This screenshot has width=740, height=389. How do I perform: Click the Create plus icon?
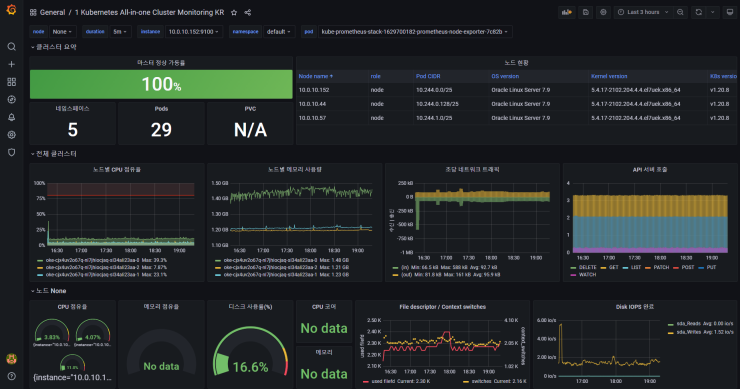[x=11, y=64]
